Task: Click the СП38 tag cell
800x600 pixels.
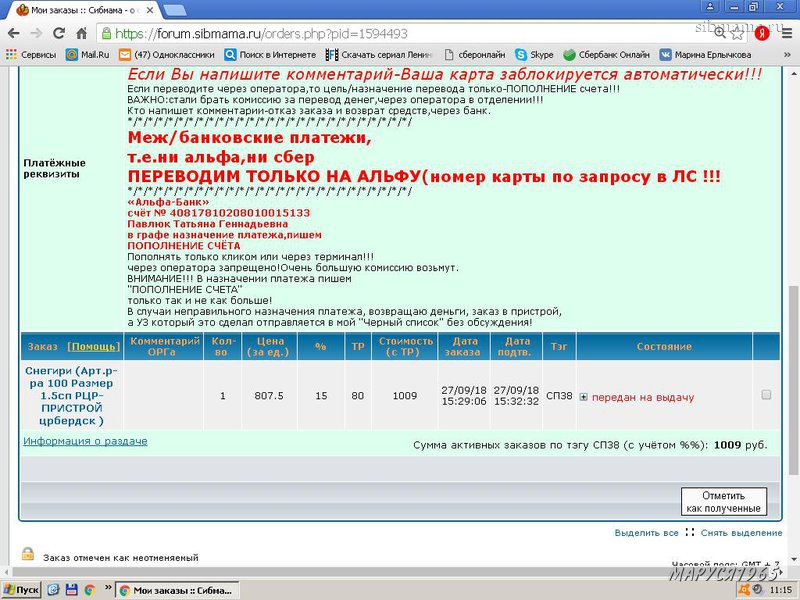Action: 559,395
